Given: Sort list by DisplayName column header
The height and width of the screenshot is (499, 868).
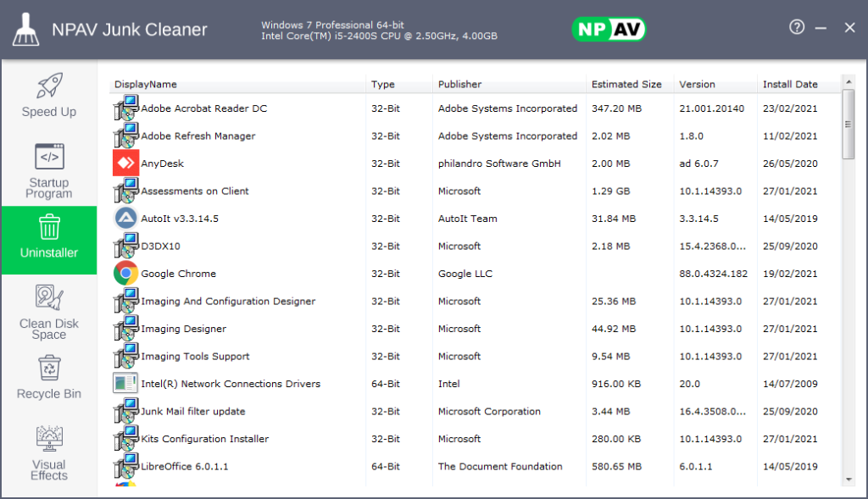Looking at the screenshot, I should 146,84.
